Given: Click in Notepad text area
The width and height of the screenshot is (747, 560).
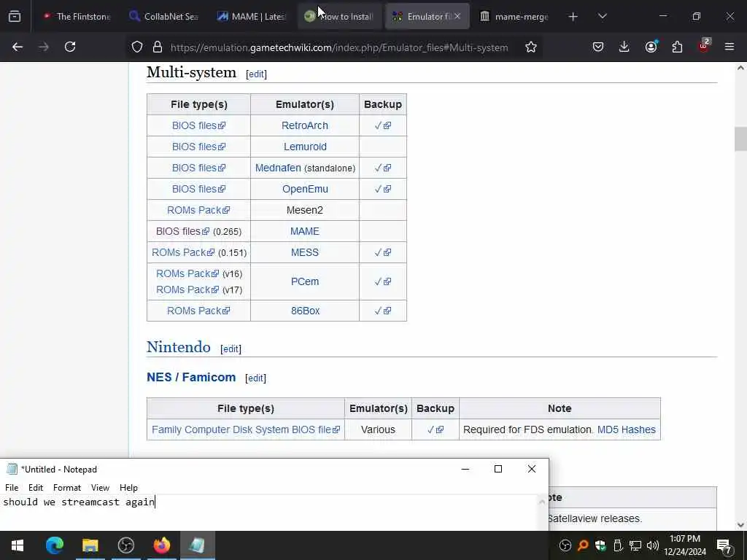Looking at the screenshot, I should (x=269, y=513).
